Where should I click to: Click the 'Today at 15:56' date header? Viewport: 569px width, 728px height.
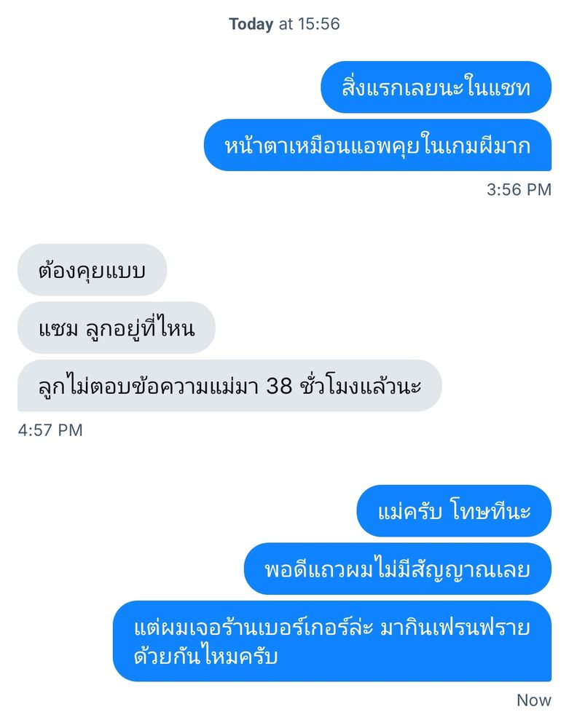(284, 24)
